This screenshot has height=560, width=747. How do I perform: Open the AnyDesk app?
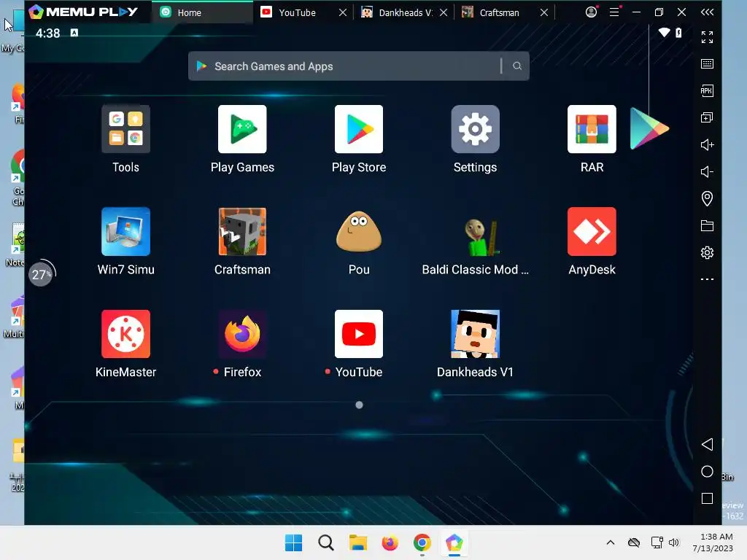tap(592, 231)
